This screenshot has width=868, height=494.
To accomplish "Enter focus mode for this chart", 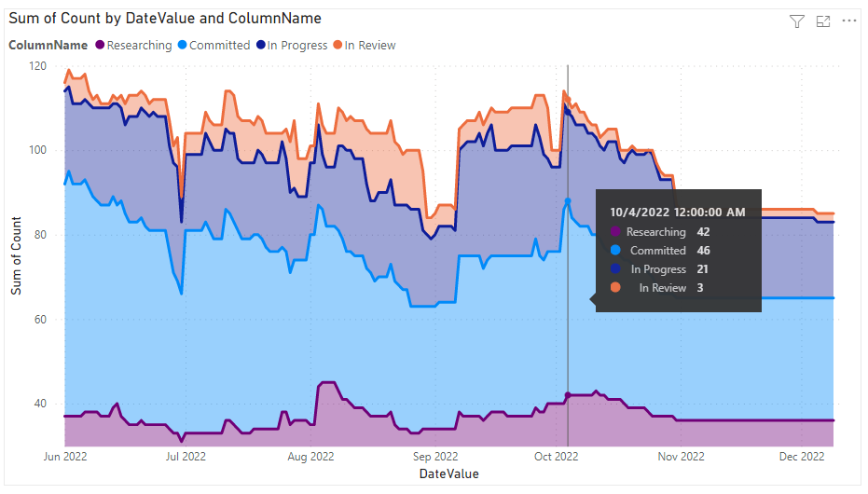I will [822, 21].
